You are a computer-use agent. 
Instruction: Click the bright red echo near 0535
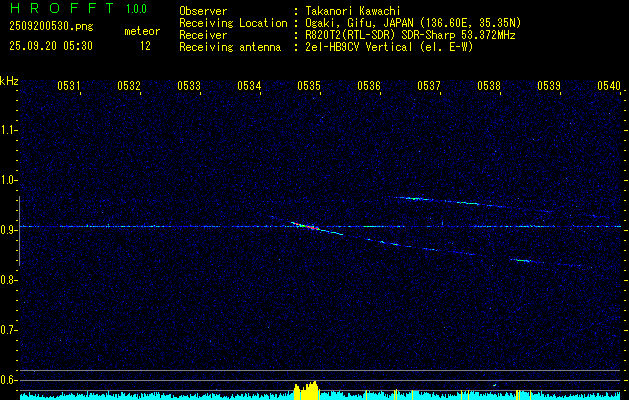306,226
